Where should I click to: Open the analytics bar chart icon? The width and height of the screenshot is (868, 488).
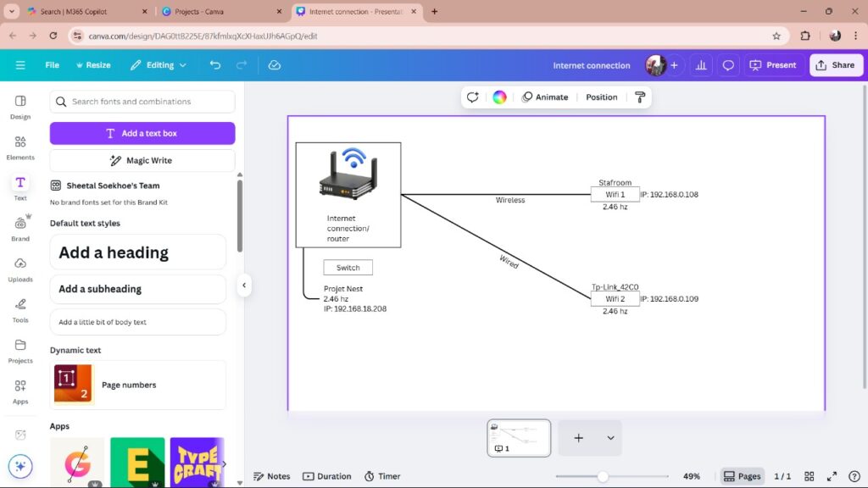(x=701, y=65)
